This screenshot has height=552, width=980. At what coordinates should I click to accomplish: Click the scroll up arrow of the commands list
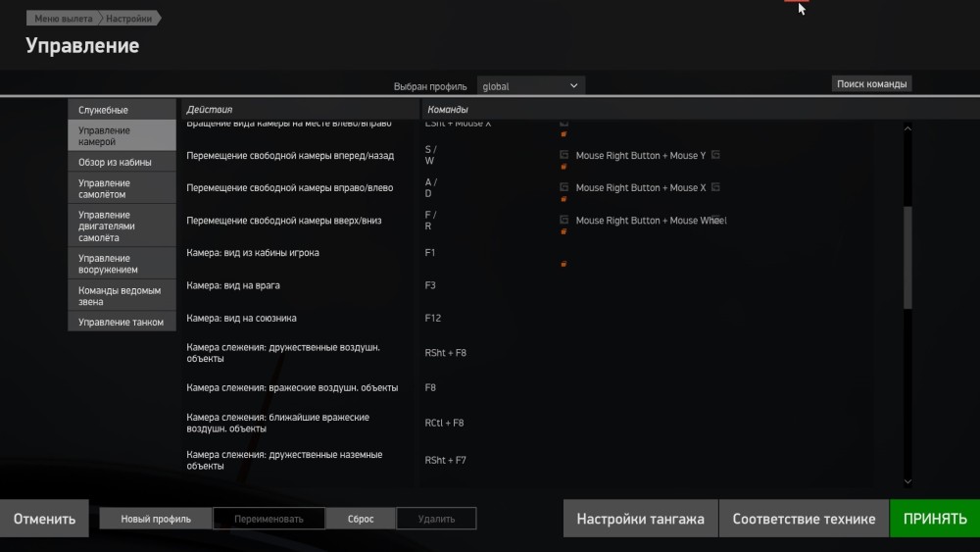(907, 128)
